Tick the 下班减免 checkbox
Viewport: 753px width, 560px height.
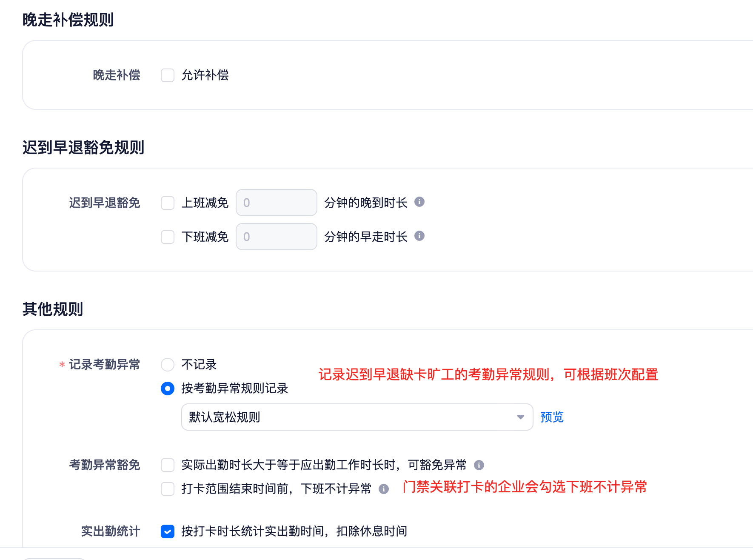coord(168,237)
